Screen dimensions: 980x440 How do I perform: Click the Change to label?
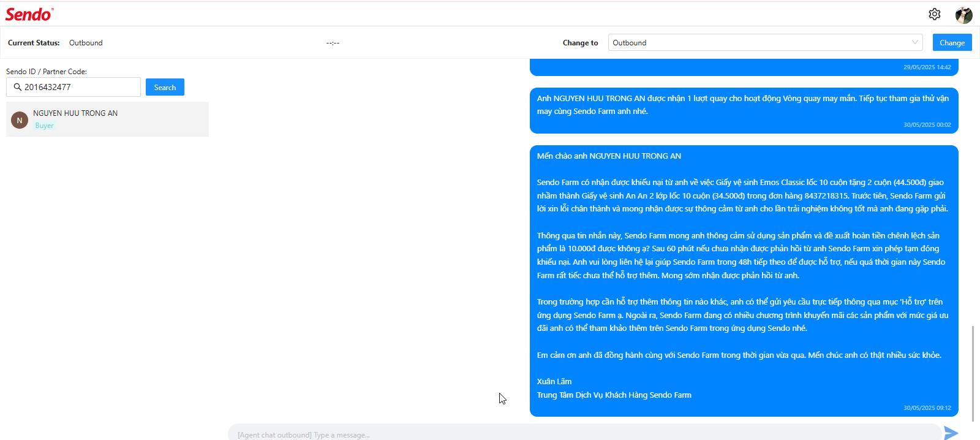pos(580,43)
